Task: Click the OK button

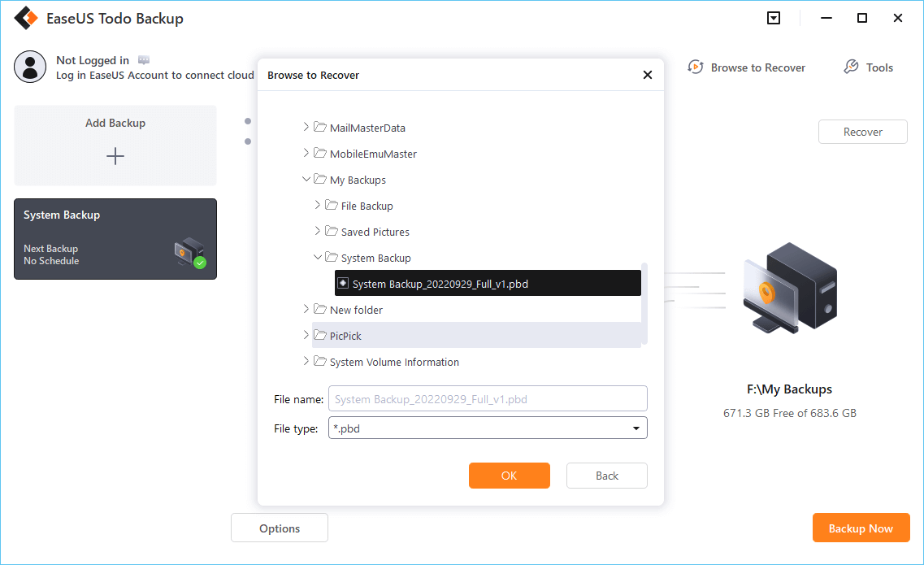Action: tap(509, 476)
